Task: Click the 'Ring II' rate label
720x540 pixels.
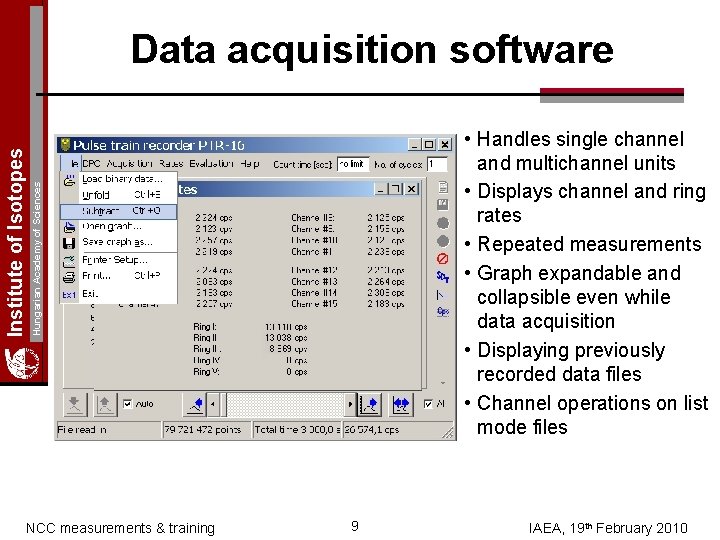Action: 204,338
